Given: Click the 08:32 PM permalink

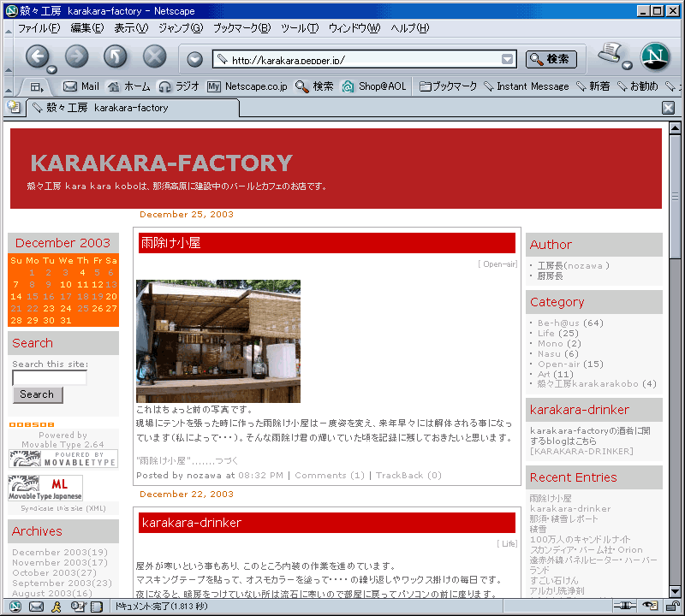Looking at the screenshot, I should 260,475.
